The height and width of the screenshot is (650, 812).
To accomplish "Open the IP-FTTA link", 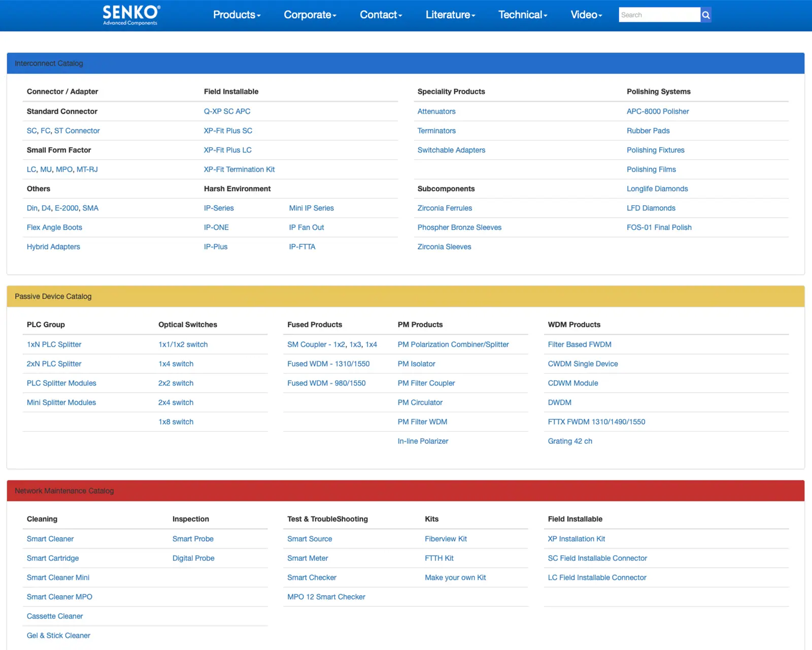I will coord(302,246).
